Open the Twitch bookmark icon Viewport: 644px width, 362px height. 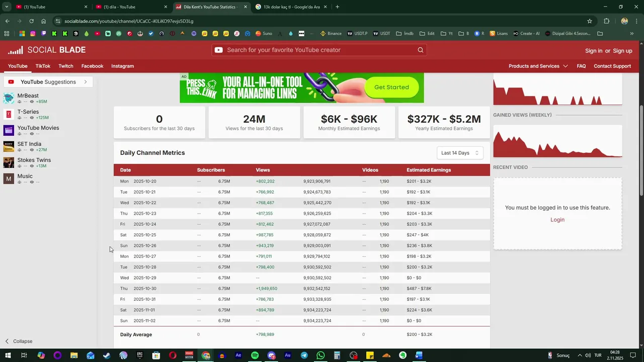44,34
